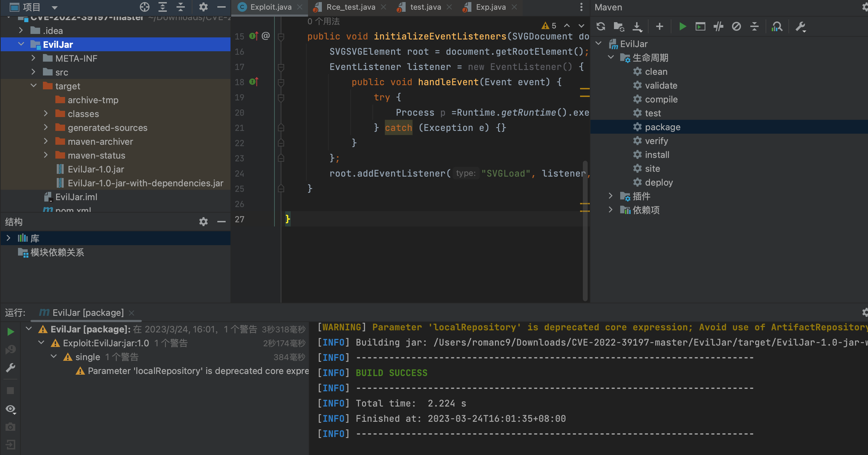Run the selected Maven build
Viewport: 868px width, 455px height.
tap(682, 27)
